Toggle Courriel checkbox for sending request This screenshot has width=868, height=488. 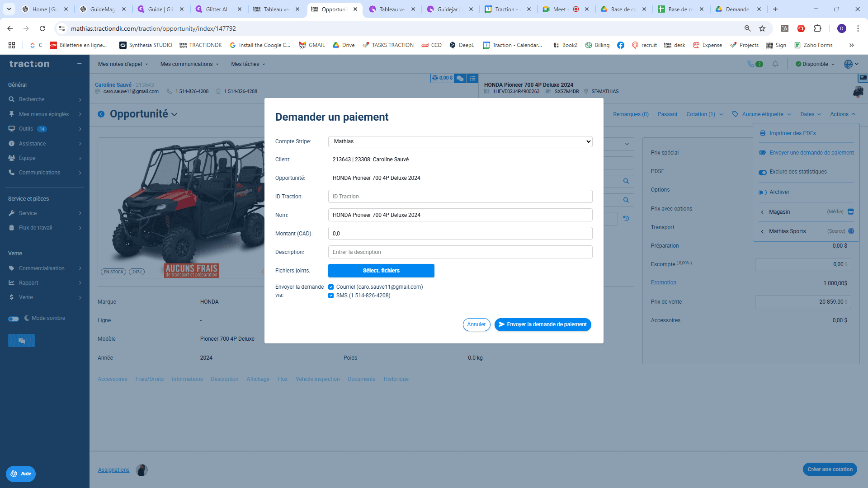click(331, 287)
